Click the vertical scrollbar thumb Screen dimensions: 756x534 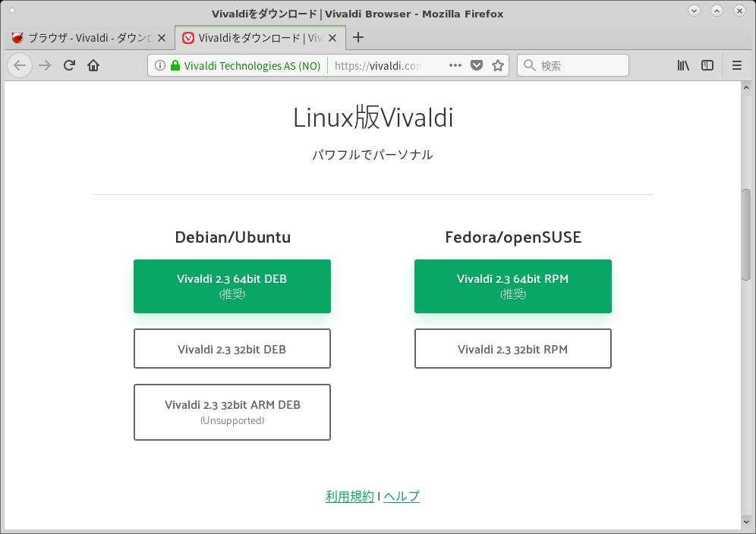pyautogui.click(x=746, y=234)
